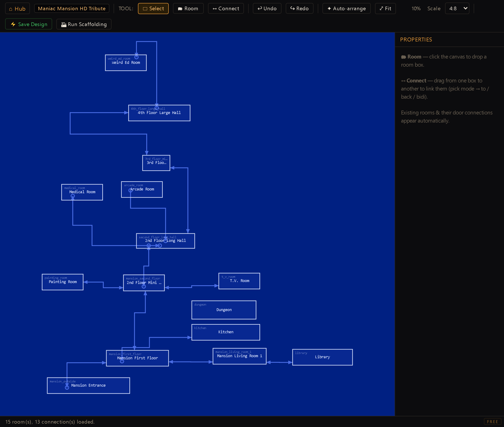The width and height of the screenshot is (504, 427).
Task: Fit the diagram to view
Action: [385, 9]
